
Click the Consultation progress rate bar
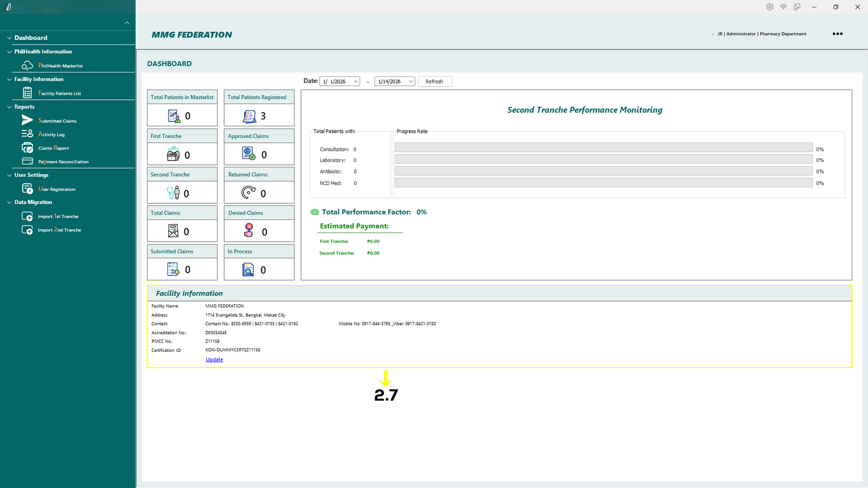pyautogui.click(x=603, y=147)
